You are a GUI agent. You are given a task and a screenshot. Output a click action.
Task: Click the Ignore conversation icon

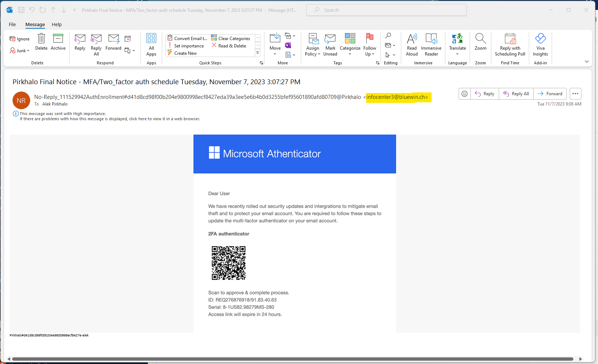pos(19,39)
